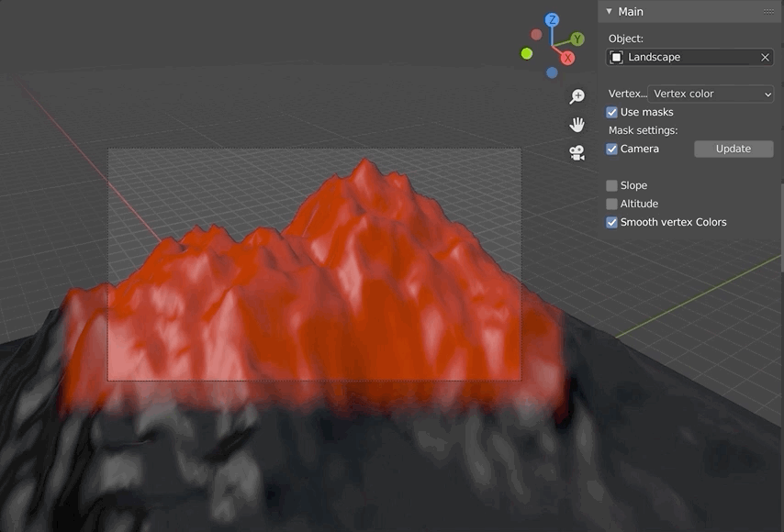Open the Vertex color dropdown
Image resolution: width=784 pixels, height=532 pixels.
pos(711,93)
